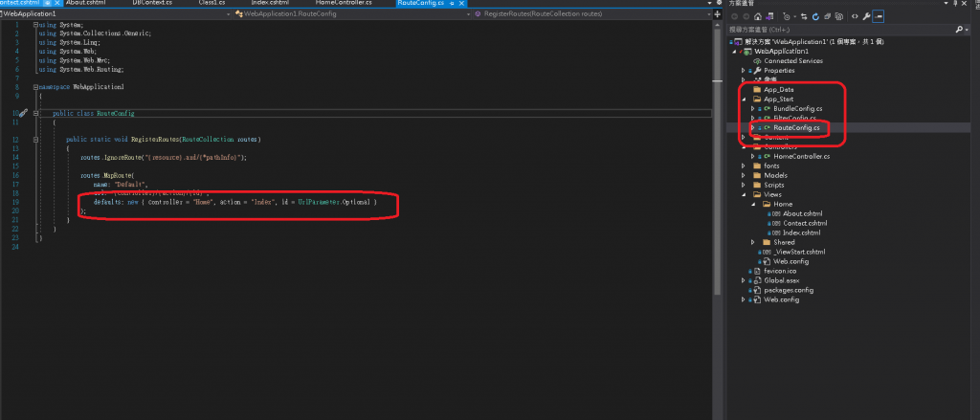The image size is (980, 420).
Task: Expand the Scripts folder
Action: click(x=743, y=185)
